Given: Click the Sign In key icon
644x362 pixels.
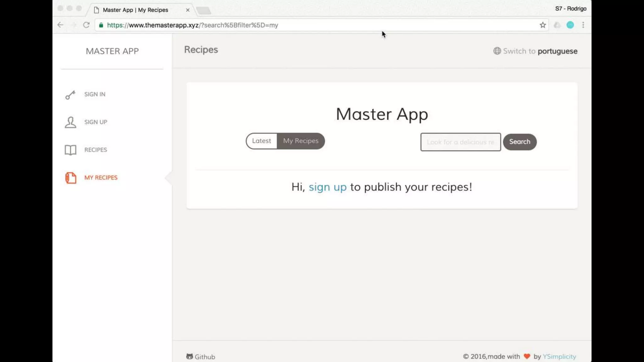Looking at the screenshot, I should [x=70, y=95].
